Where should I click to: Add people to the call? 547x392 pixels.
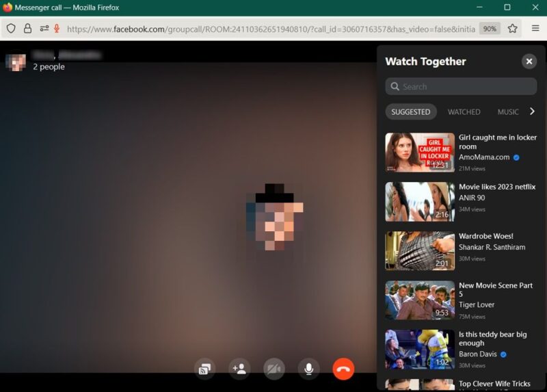[x=239, y=369]
